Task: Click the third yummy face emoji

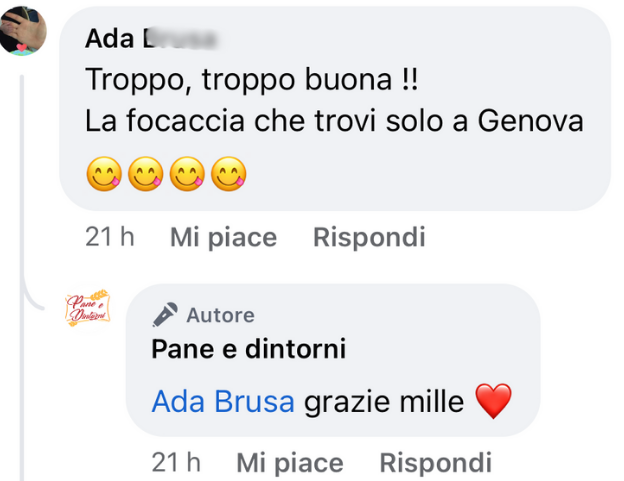Action: click(186, 174)
